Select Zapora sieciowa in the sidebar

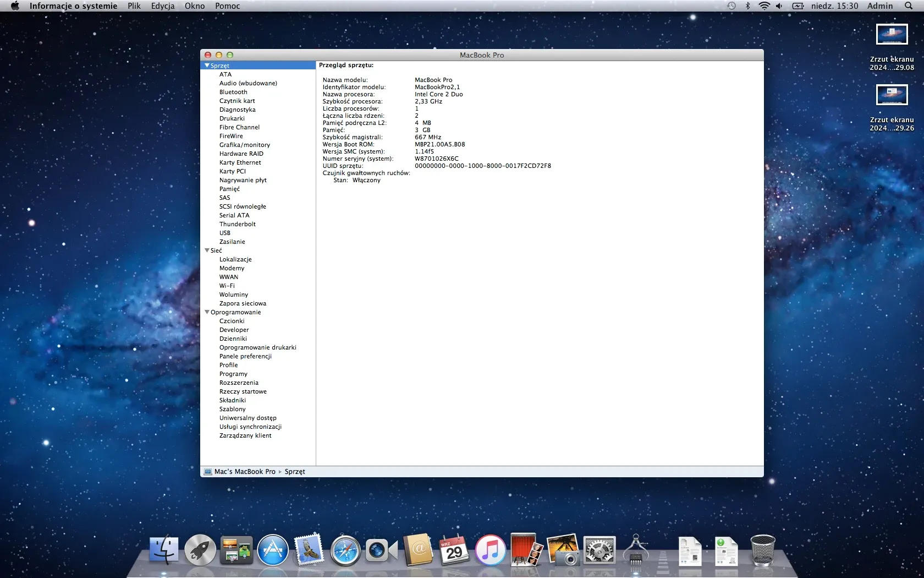pos(243,303)
